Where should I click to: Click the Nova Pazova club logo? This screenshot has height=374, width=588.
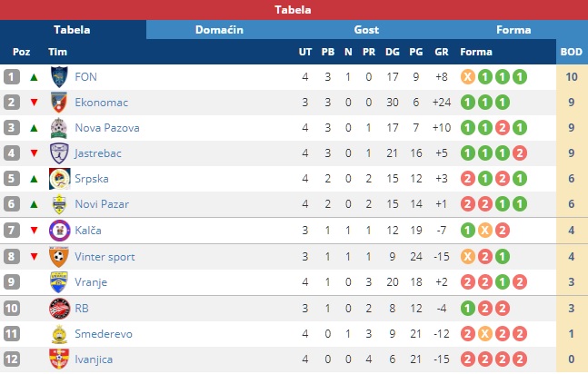tap(59, 128)
